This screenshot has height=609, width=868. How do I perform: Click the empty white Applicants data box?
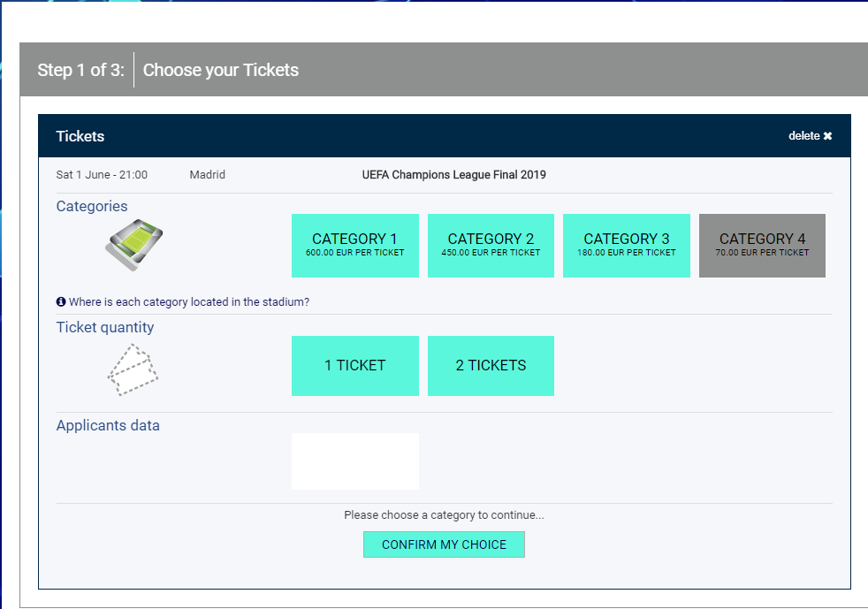click(354, 461)
